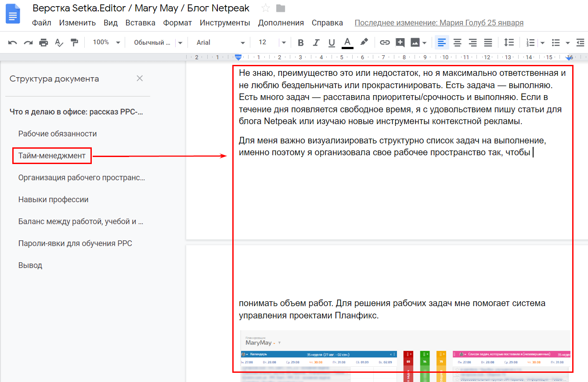Viewport: 588px width, 382px height.
Task: Click the right indent marker on the ruler
Action: point(570,57)
